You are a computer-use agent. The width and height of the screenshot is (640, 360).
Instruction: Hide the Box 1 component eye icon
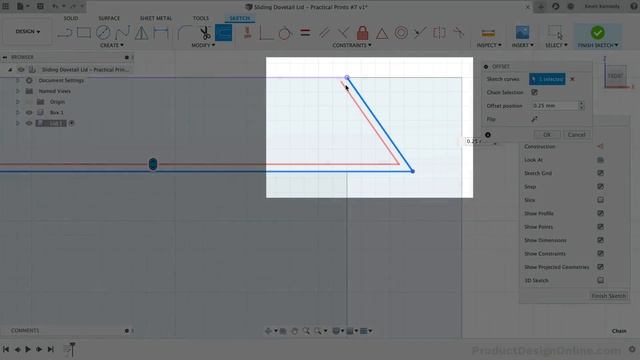coord(29,112)
